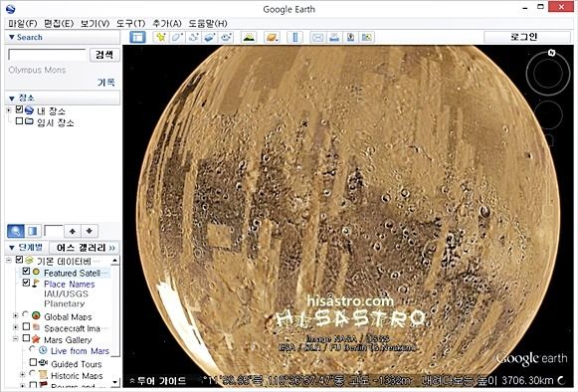Click the panel toggle icon beside magnifier
The height and width of the screenshot is (392, 578).
[x=33, y=231]
